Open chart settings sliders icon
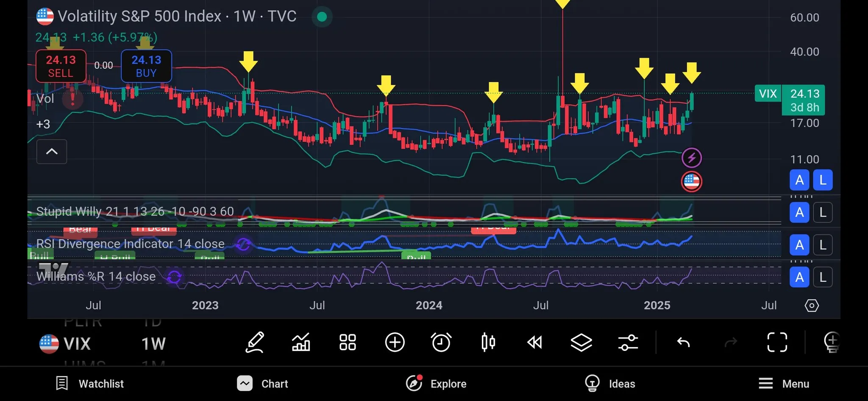Screen dimensions: 868x401 (628, 342)
